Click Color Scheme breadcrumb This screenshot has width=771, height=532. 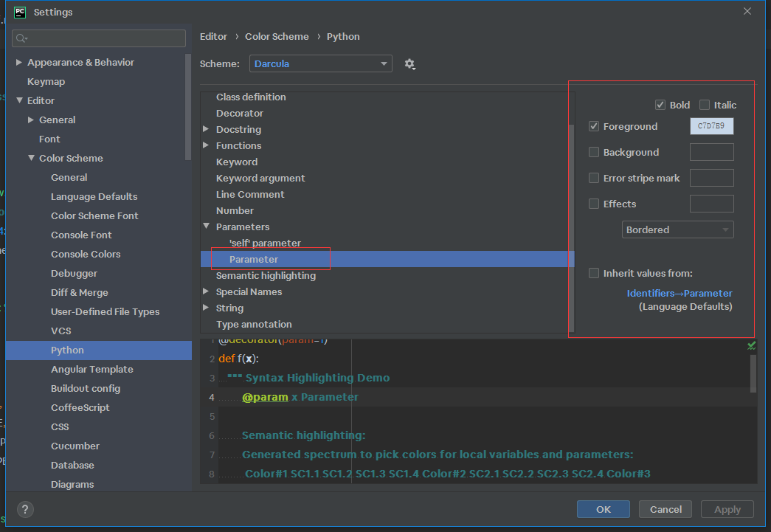tap(277, 36)
